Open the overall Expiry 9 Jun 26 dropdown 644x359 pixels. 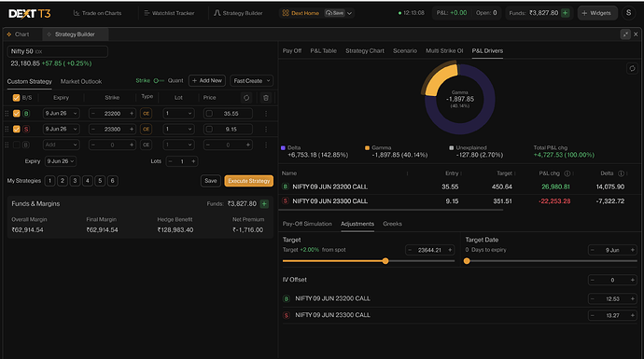(61, 161)
